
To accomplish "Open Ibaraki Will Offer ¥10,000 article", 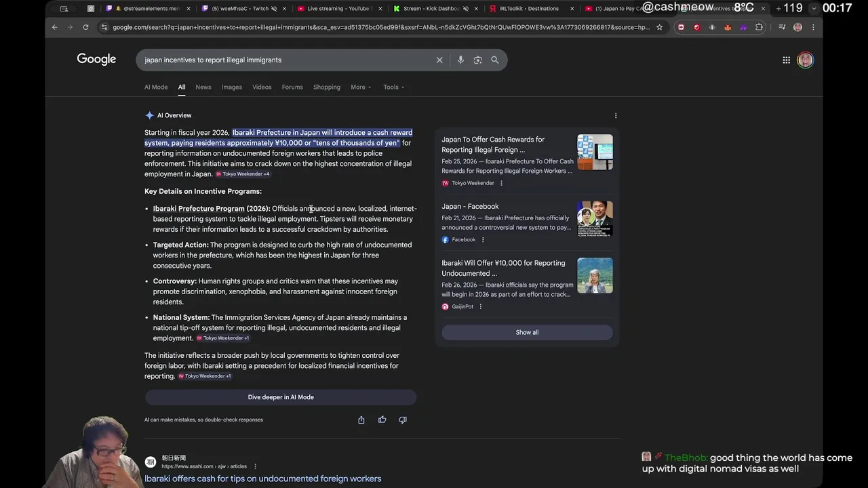I will pyautogui.click(x=503, y=268).
